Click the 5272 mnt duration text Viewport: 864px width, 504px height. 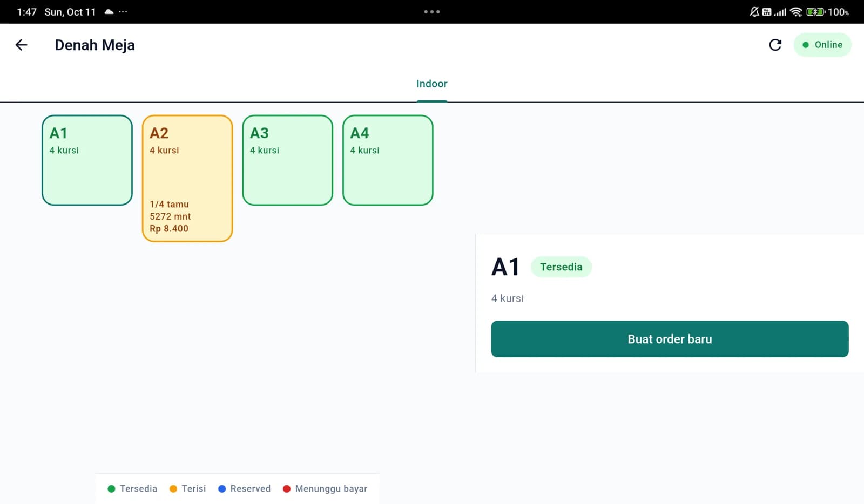click(170, 216)
